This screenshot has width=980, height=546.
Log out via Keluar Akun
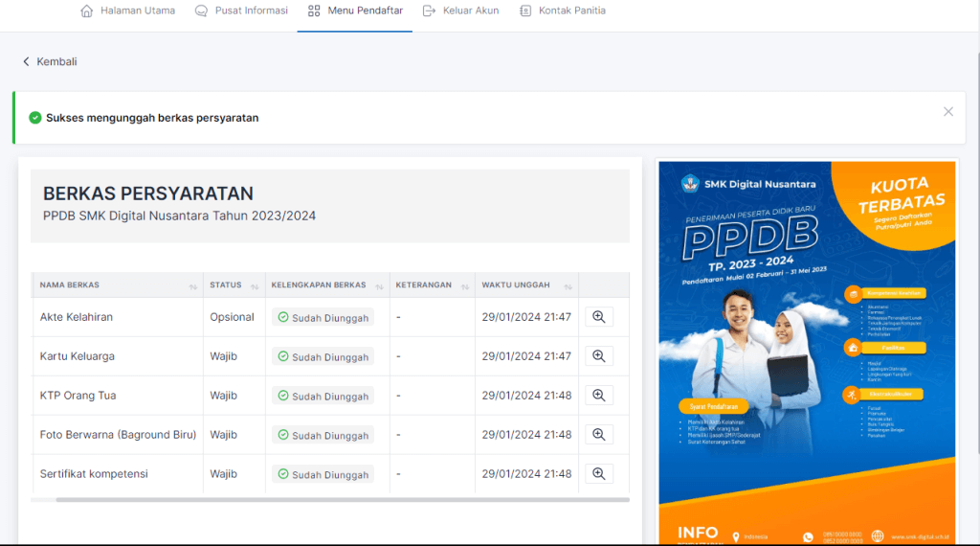[460, 11]
